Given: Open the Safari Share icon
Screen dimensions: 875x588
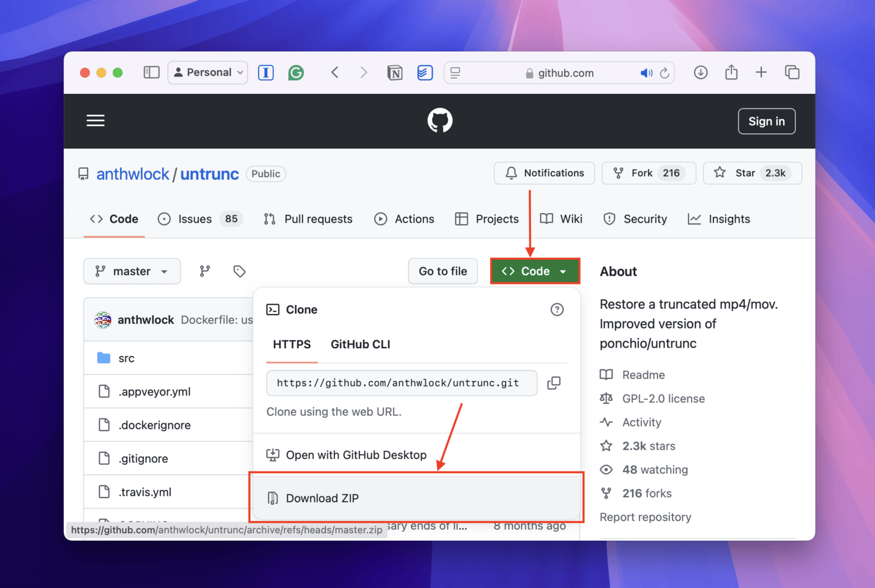Looking at the screenshot, I should (731, 73).
